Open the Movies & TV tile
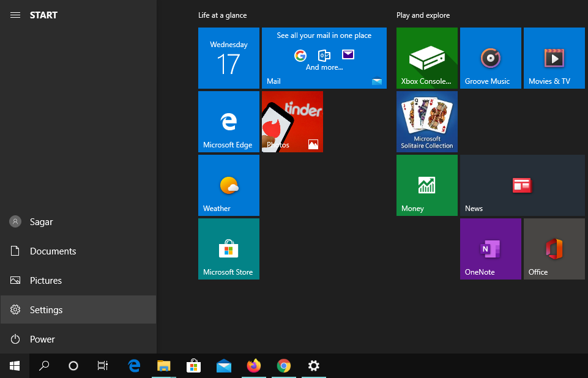The width and height of the screenshot is (588, 378). coord(554,58)
